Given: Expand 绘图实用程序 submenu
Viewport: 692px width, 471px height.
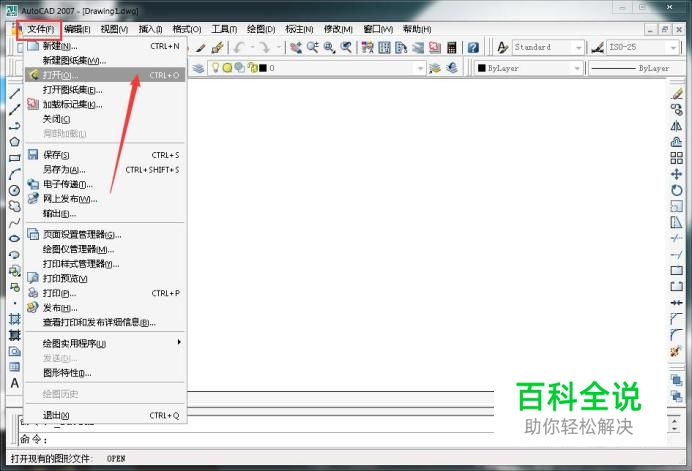Looking at the screenshot, I should coord(105,343).
